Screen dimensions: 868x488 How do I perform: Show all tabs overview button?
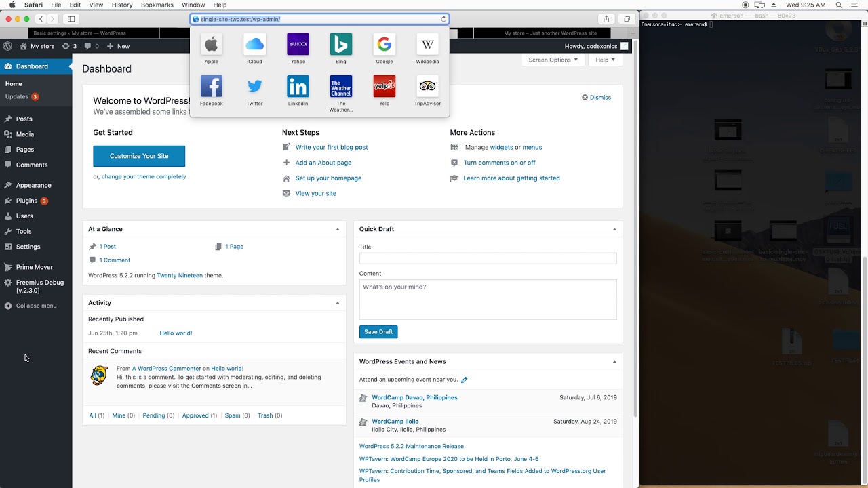[627, 19]
